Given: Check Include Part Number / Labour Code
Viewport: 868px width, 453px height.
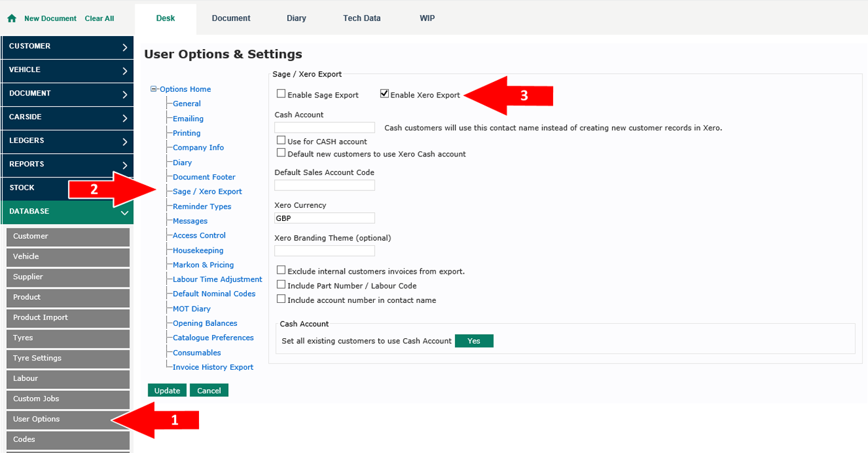Looking at the screenshot, I should [x=281, y=285].
